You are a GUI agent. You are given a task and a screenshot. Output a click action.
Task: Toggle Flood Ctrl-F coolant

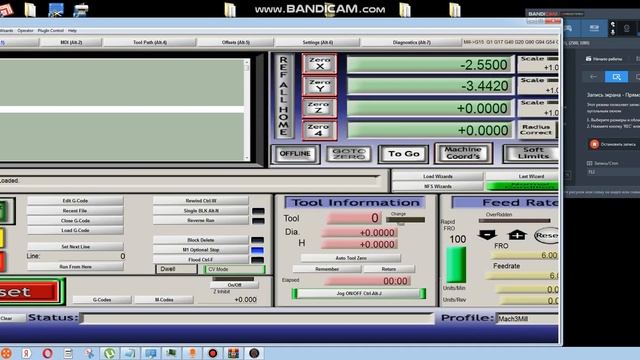[x=200, y=260]
